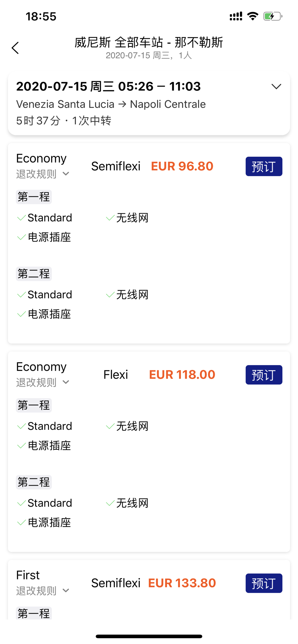Tap the route title 威尼斯 全部车站 - 那不勒斯

pyautogui.click(x=149, y=42)
